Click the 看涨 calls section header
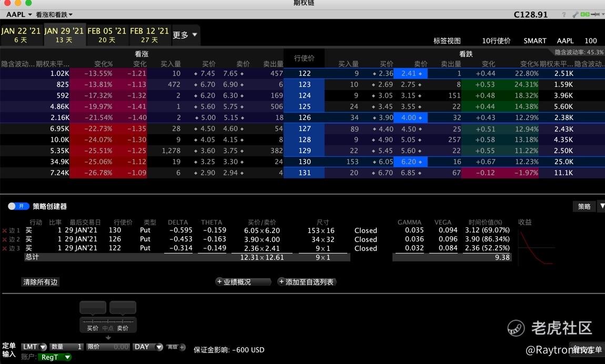The height and width of the screenshot is (364, 605). coord(142,54)
